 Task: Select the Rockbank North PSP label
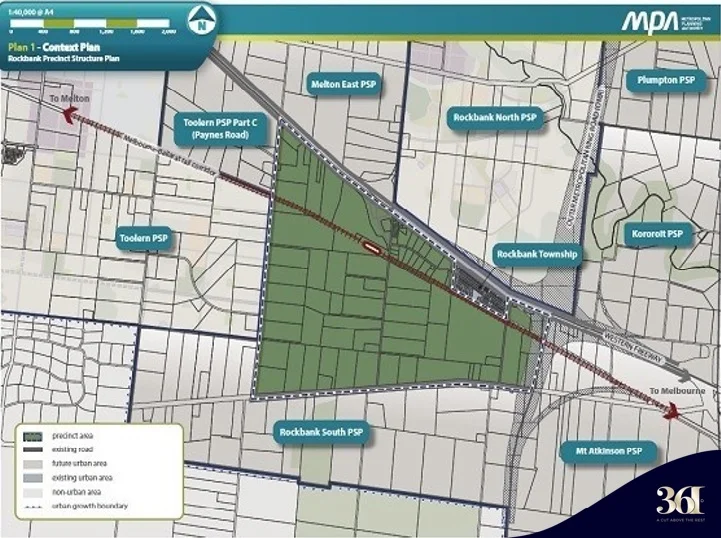point(494,117)
